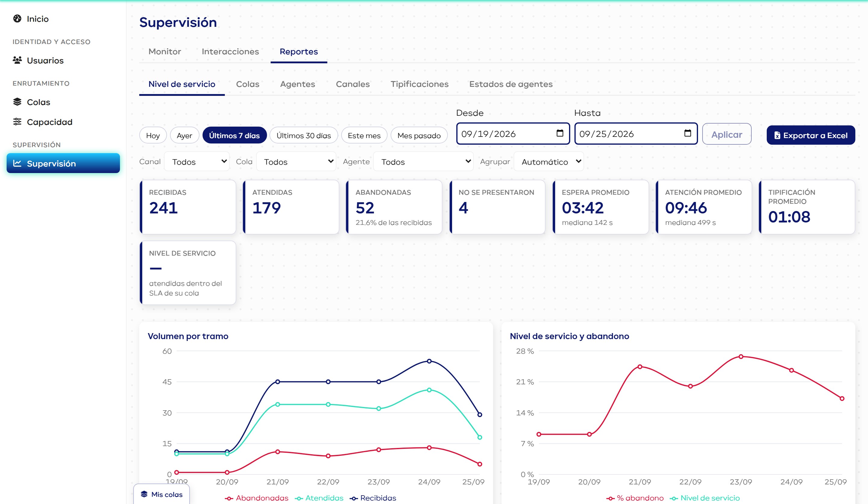The image size is (868, 504).
Task: Open the Agente filter dropdown
Action: [x=423, y=162]
